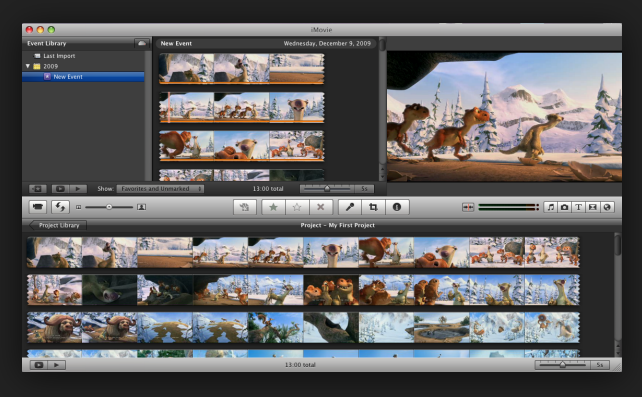Screen dimensions: 642x397
Task: Click the thumbnail size slider in the toolbar
Action: [x=109, y=207]
